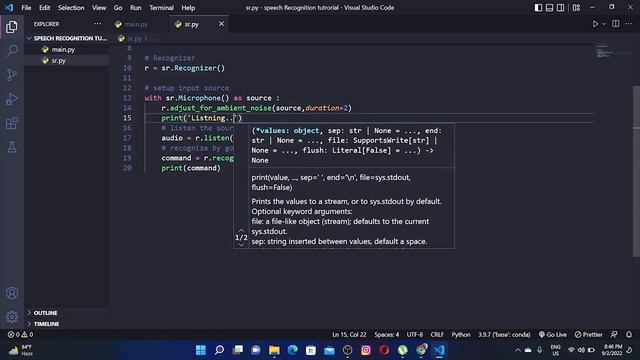Open the File menu
This screenshot has height=360, width=640.
[26, 8]
